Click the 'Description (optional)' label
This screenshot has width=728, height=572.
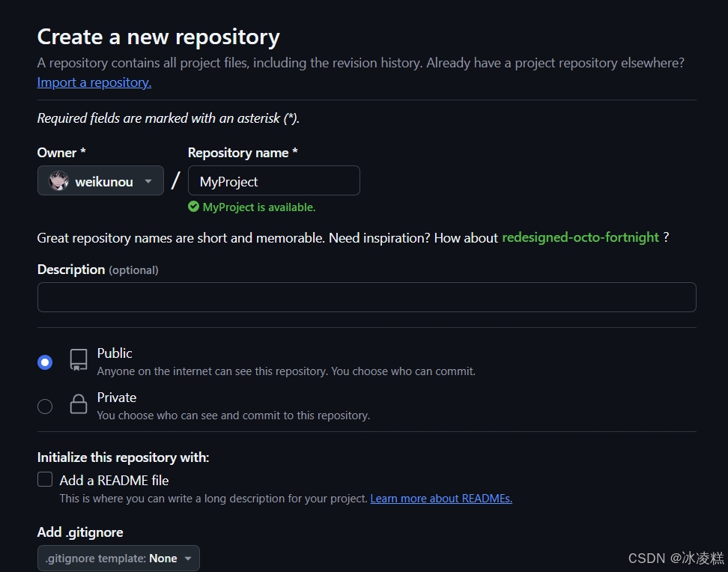98,270
